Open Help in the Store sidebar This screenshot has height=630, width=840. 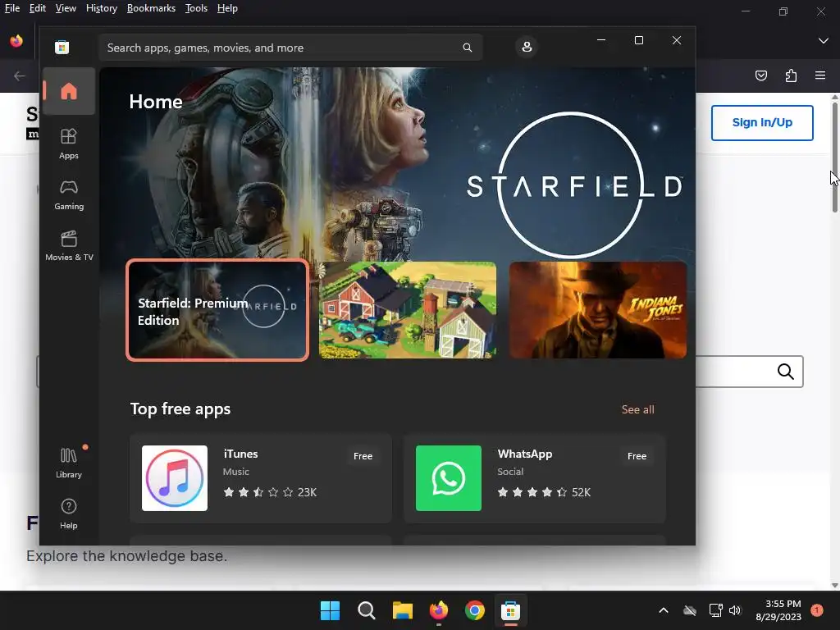pyautogui.click(x=69, y=514)
